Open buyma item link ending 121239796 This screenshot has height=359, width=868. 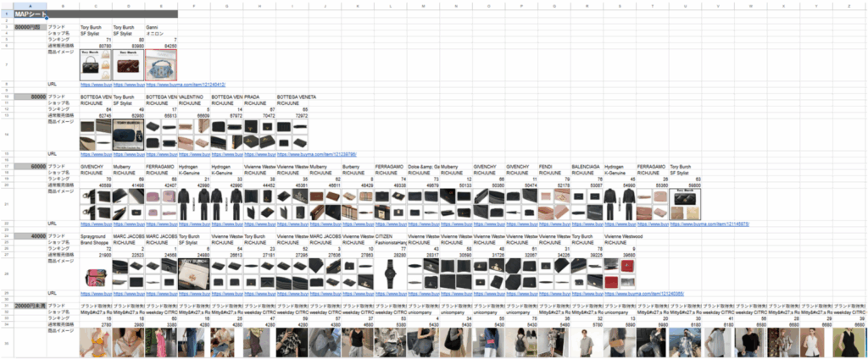click(317, 154)
